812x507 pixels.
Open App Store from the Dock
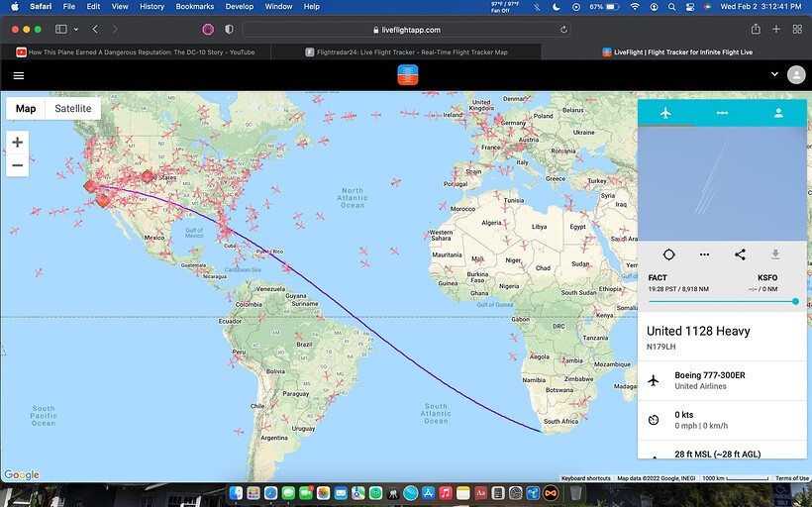428,493
